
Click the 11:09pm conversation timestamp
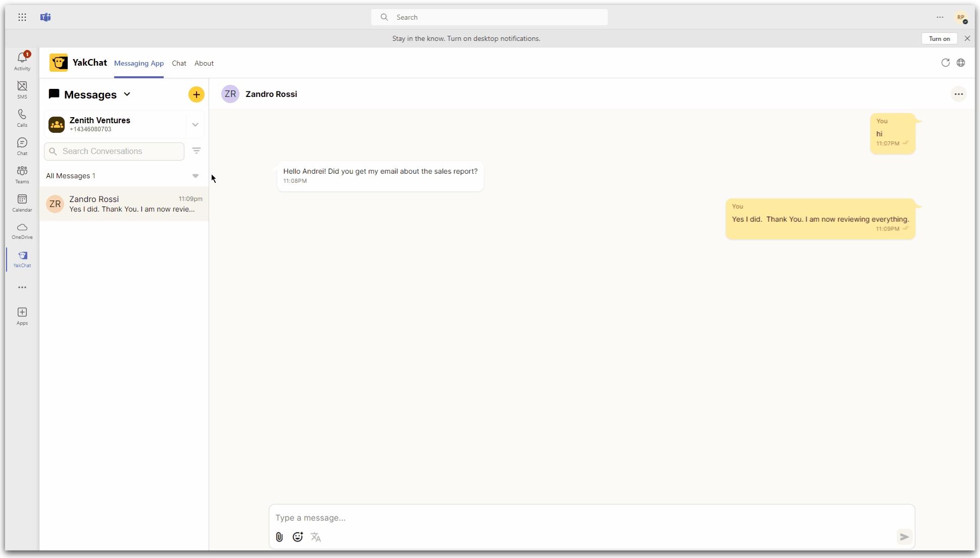(190, 199)
